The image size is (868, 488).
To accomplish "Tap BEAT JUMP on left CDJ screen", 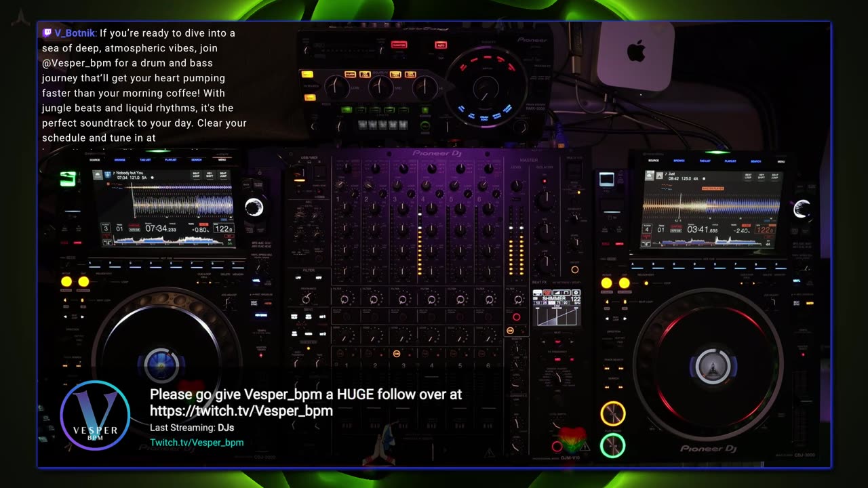I will click(224, 175).
